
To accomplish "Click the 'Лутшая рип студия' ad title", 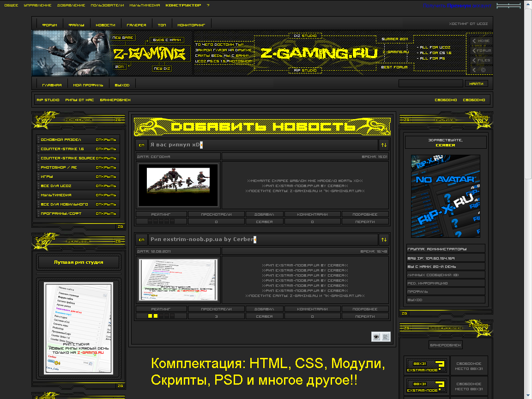I will tap(79, 262).
